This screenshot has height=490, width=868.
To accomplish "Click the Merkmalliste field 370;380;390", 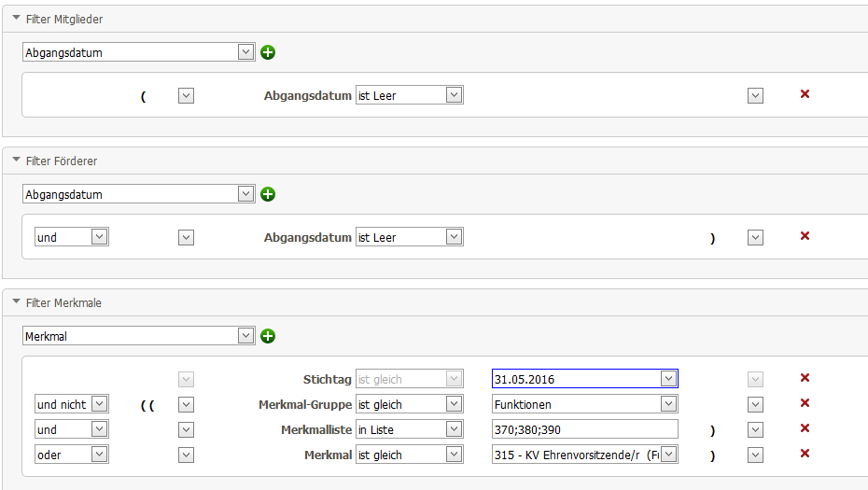I will click(x=584, y=429).
